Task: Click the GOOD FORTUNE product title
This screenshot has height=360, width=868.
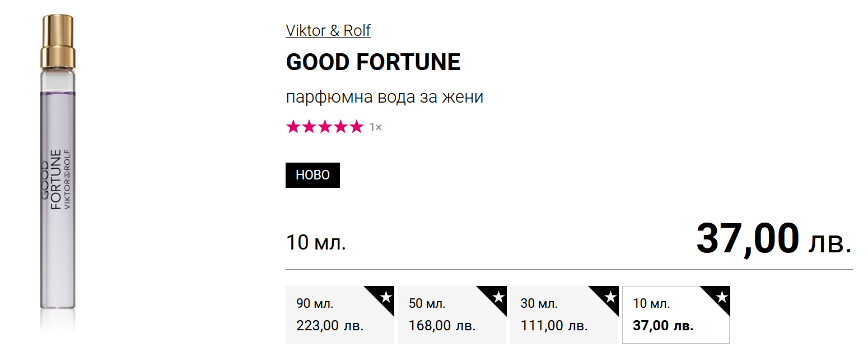Action: [x=373, y=62]
